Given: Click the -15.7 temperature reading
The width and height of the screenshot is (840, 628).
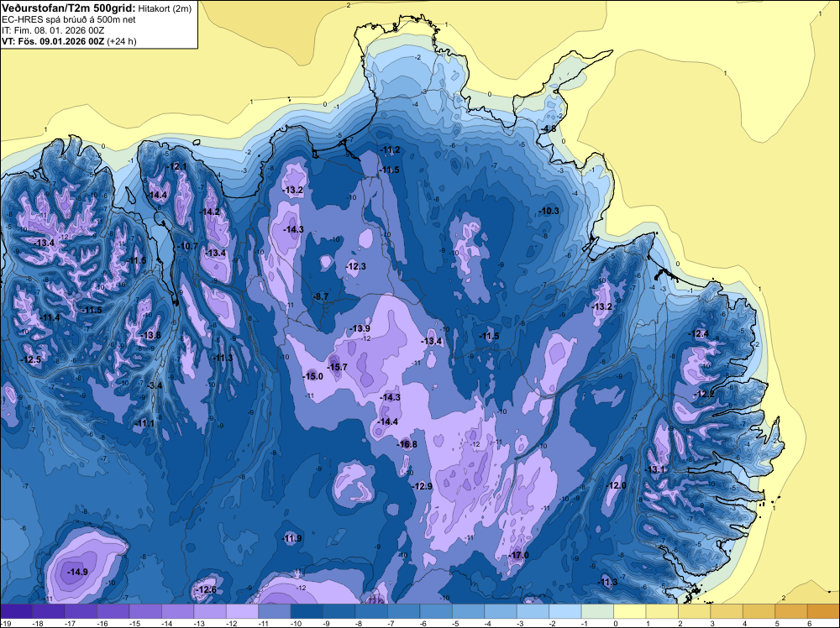Looking at the screenshot, I should pos(338,367).
